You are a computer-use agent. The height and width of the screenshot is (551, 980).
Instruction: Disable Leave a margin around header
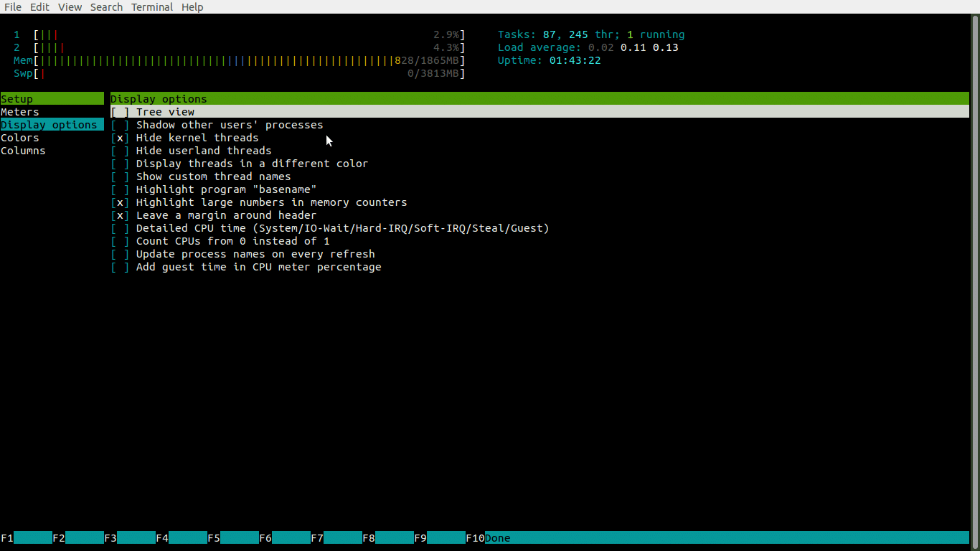click(120, 215)
